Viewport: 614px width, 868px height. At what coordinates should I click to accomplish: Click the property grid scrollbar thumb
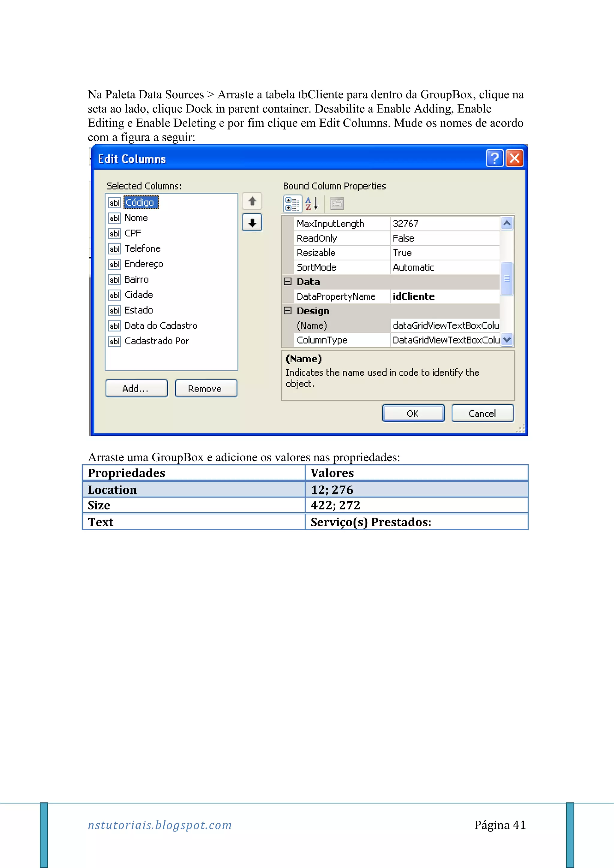coord(507,279)
